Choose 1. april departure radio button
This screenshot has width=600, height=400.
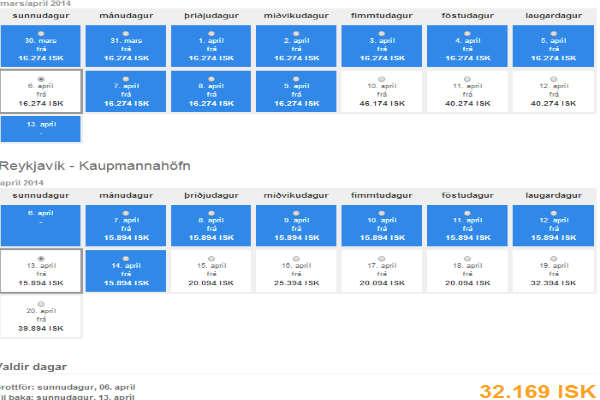(x=211, y=31)
